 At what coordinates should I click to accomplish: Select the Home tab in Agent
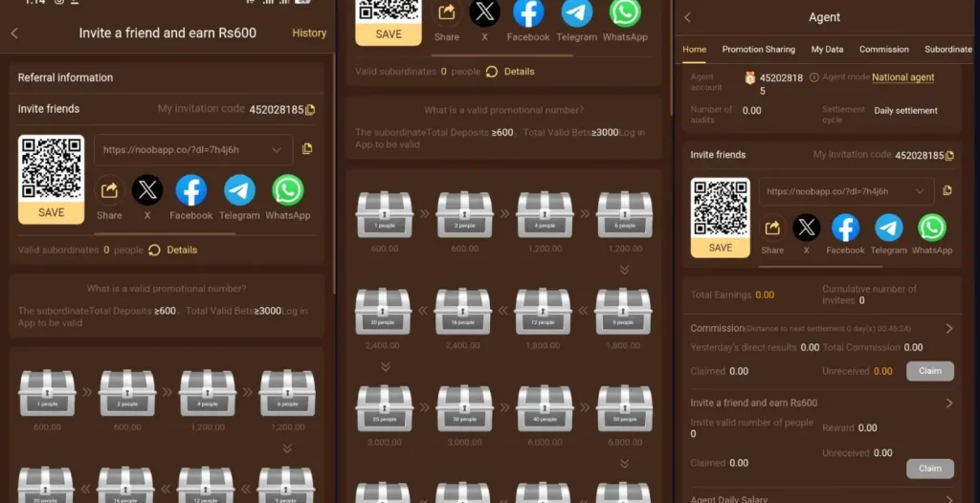[695, 50]
